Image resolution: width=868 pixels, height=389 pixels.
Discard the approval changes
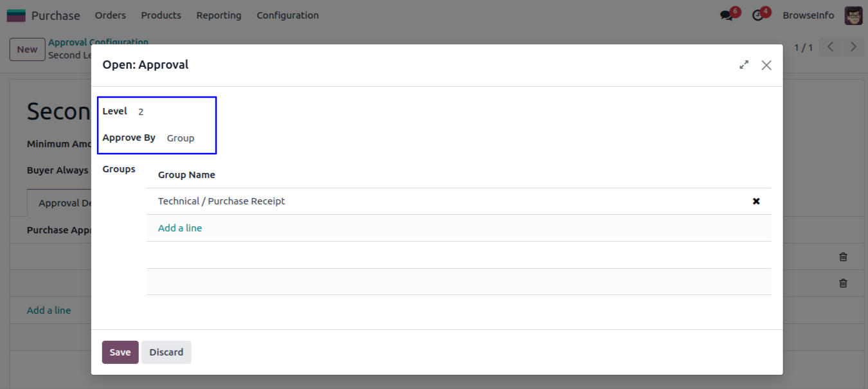[166, 352]
